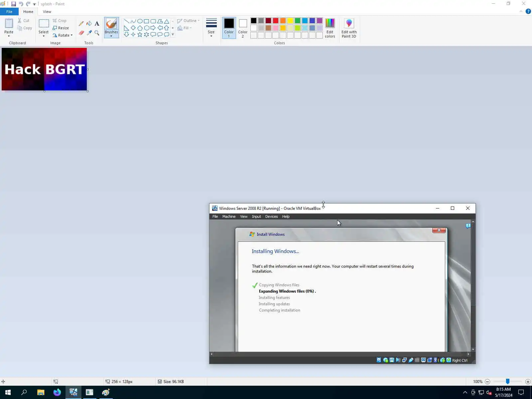532x399 pixels.
Task: Choose the Line shape
Action: (126, 21)
